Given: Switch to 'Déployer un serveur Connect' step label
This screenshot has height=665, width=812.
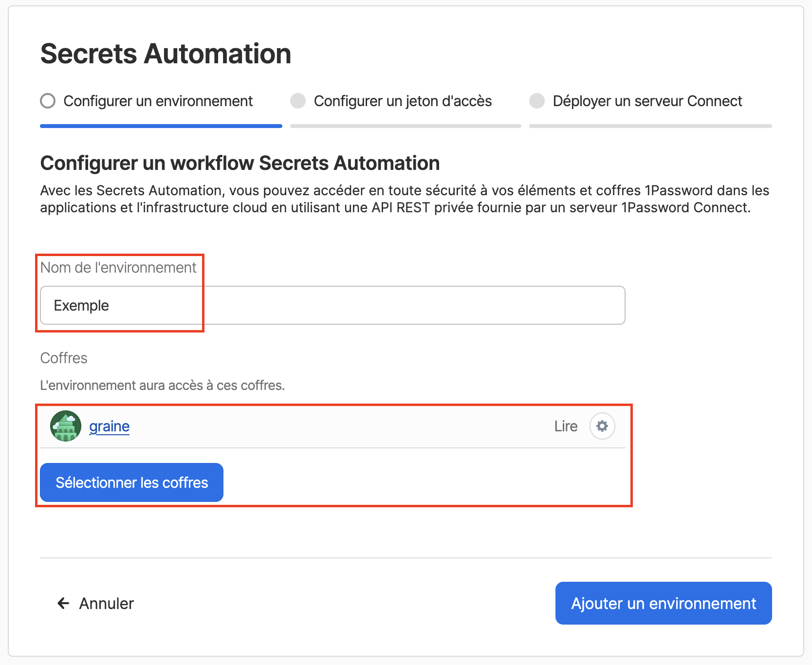Looking at the screenshot, I should pos(647,101).
